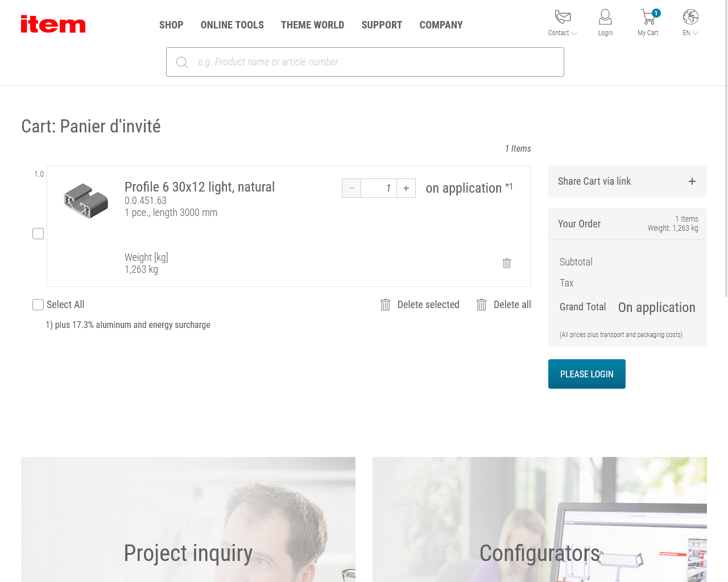
Task: Click the page vertical scrollbar
Action: click(726, 149)
